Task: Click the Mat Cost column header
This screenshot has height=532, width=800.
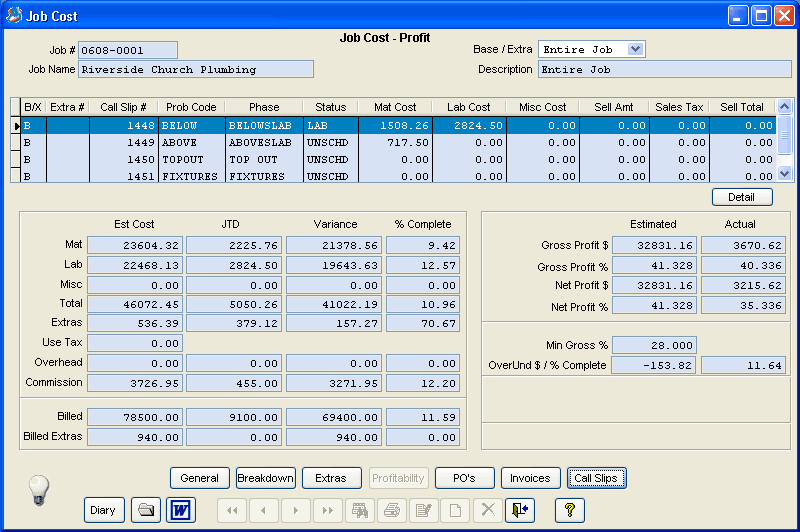Action: click(395, 107)
